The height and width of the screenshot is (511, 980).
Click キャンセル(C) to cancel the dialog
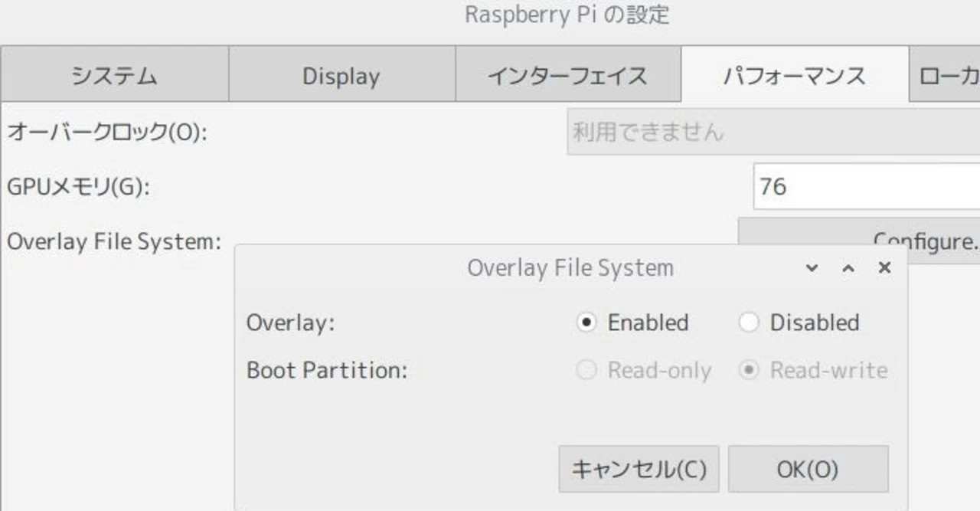pos(639,469)
